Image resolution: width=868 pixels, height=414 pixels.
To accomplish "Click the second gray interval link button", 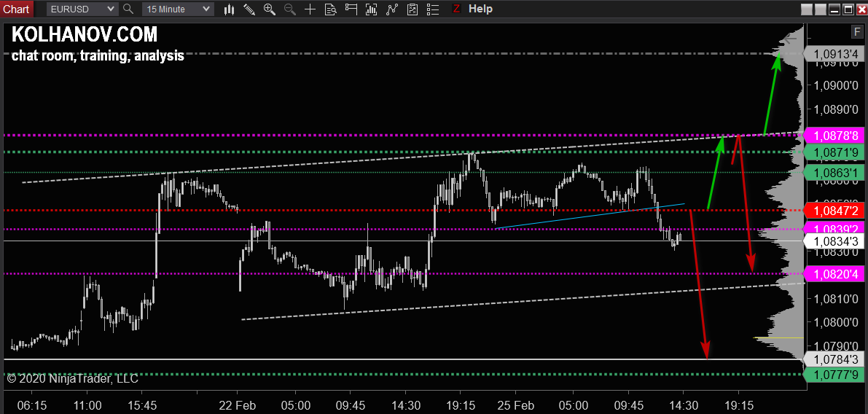I will (x=821, y=9).
